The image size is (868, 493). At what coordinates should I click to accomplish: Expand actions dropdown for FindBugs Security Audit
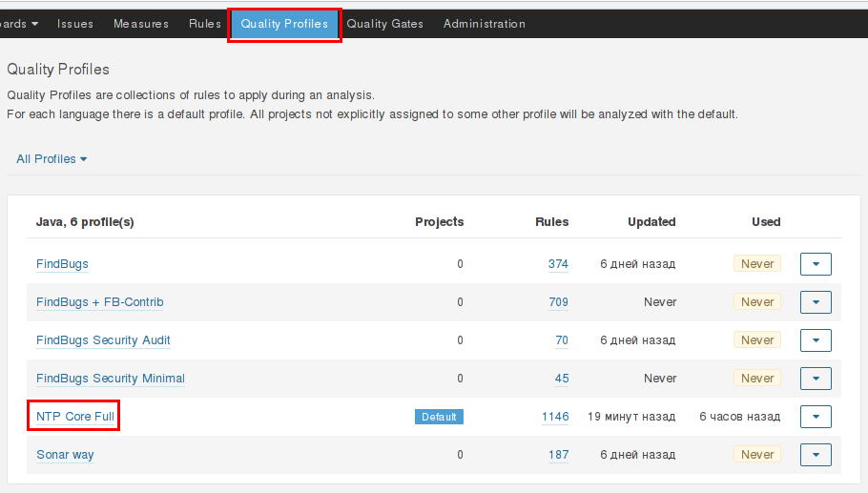click(x=816, y=340)
